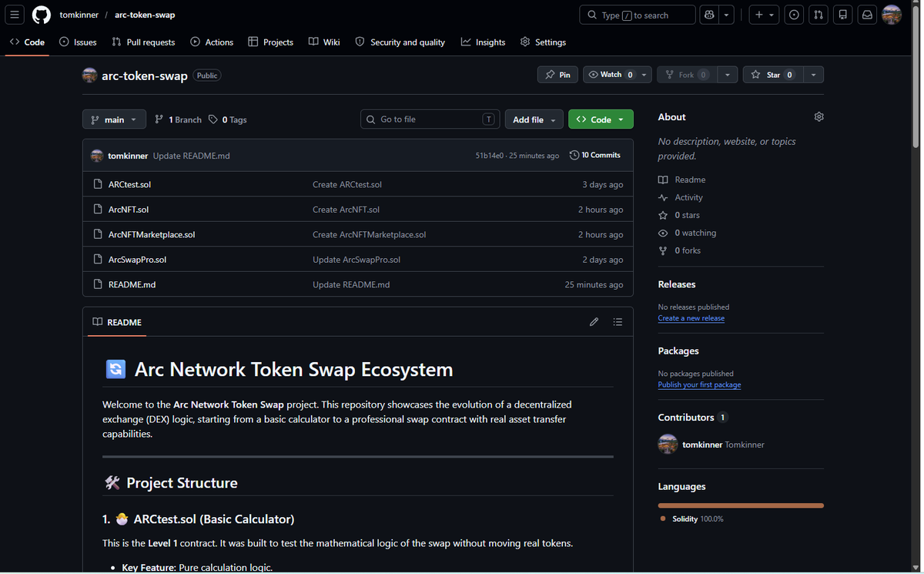Open repository Settings tab

tap(543, 42)
